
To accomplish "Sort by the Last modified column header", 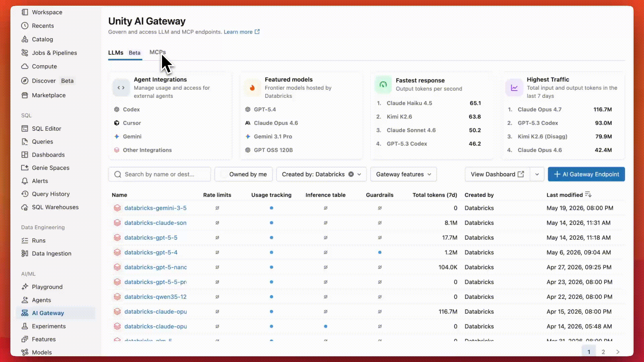I will (565, 195).
